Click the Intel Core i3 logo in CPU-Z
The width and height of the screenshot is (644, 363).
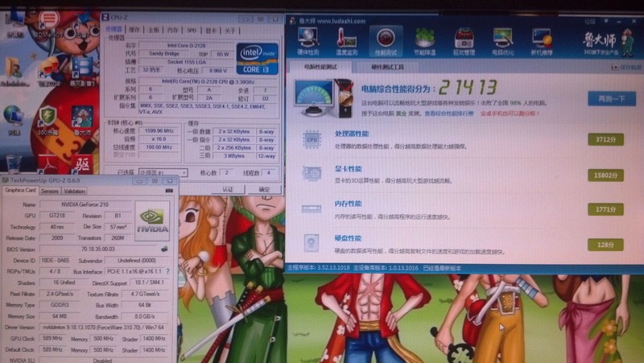[258, 58]
